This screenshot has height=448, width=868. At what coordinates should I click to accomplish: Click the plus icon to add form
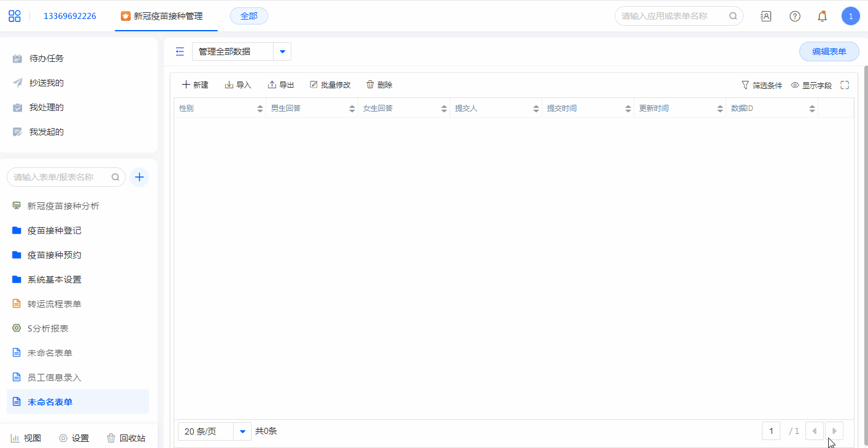click(139, 177)
